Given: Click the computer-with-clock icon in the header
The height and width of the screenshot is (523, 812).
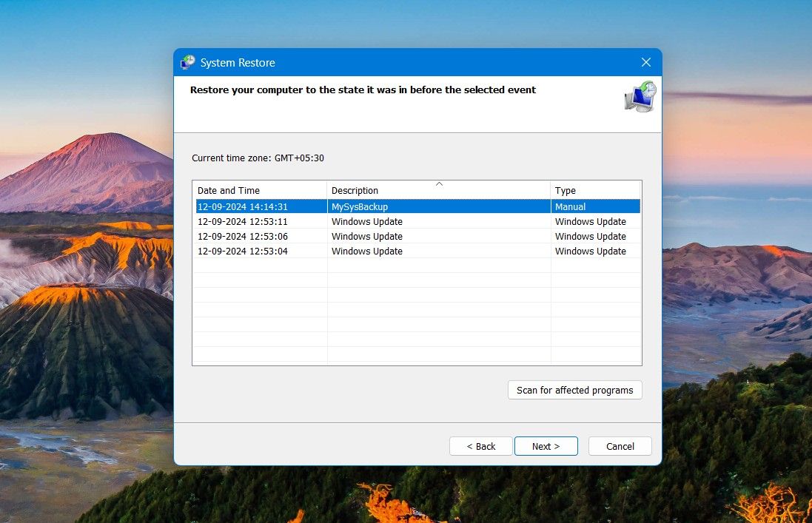Looking at the screenshot, I should tap(640, 97).
